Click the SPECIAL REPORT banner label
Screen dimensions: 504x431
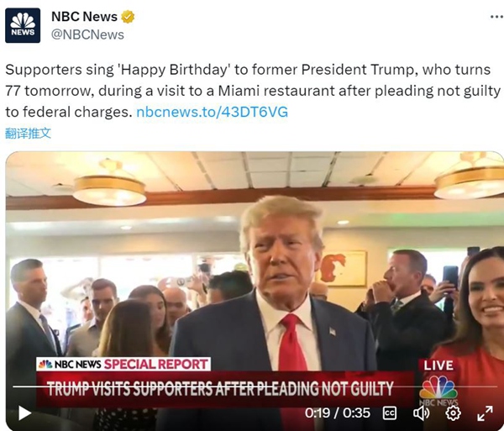[156, 364]
